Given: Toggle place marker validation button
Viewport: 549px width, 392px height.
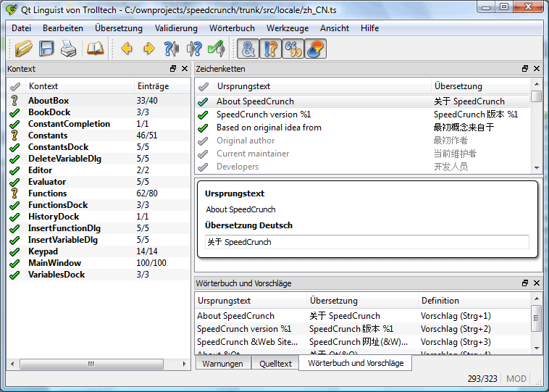Looking at the screenshot, I should click(316, 49).
